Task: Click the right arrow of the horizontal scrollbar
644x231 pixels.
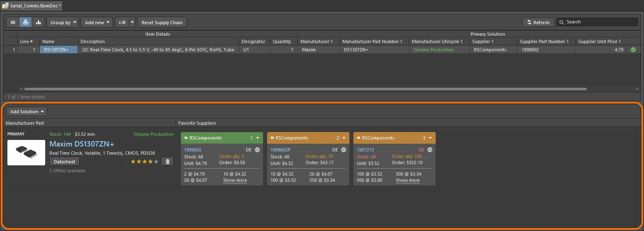Action: pos(637,89)
